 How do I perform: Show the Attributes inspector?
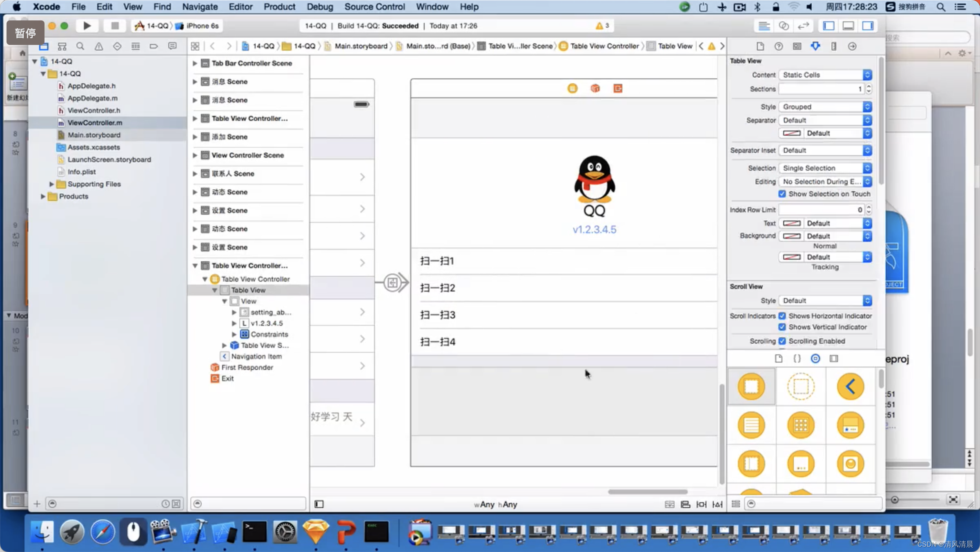coord(815,46)
